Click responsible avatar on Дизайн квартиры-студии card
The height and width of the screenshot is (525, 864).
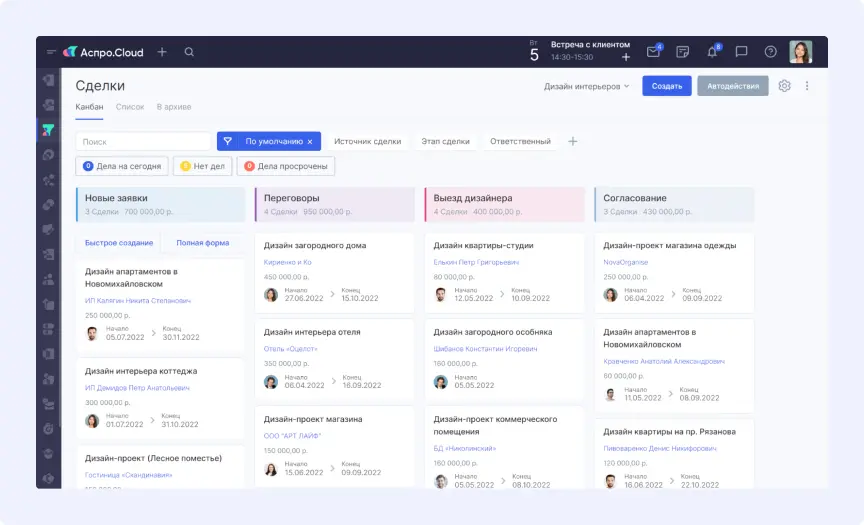tap(441, 295)
